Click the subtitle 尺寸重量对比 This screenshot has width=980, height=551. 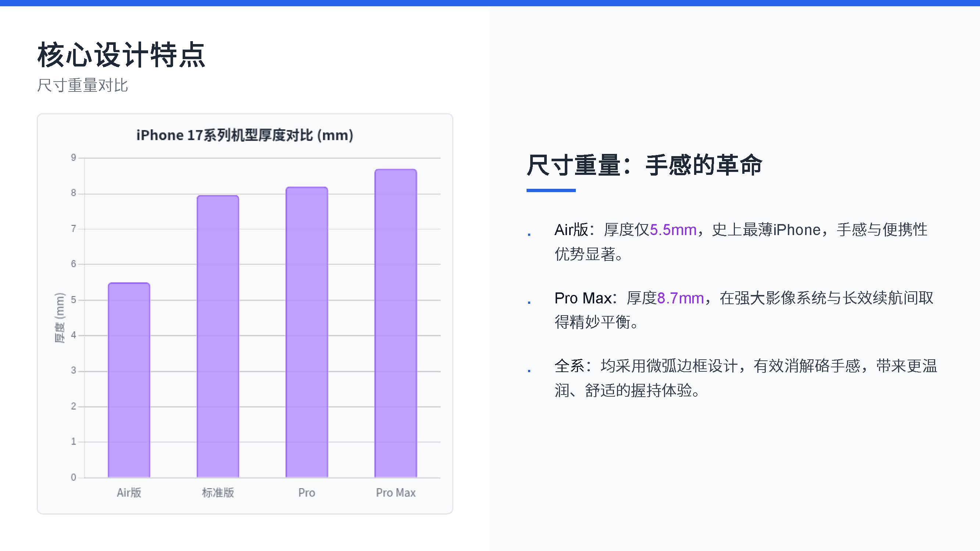[83, 85]
